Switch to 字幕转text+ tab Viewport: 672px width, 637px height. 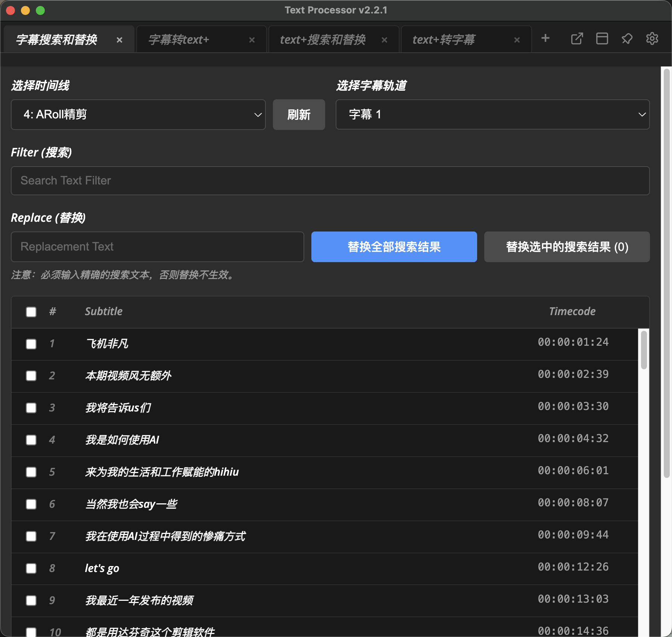tap(179, 40)
